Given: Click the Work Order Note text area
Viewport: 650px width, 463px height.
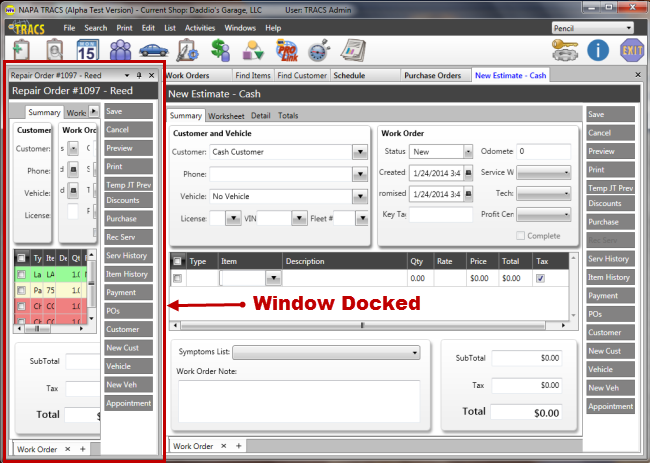Looking at the screenshot, I should (x=299, y=401).
